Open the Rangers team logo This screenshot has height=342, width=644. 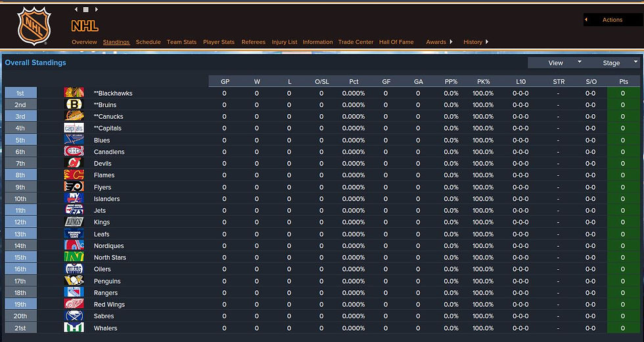tap(74, 292)
